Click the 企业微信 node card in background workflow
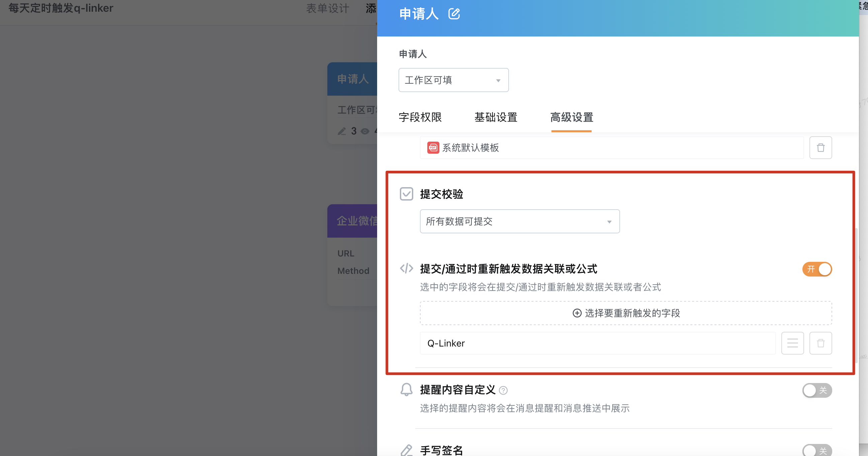 tap(352, 255)
